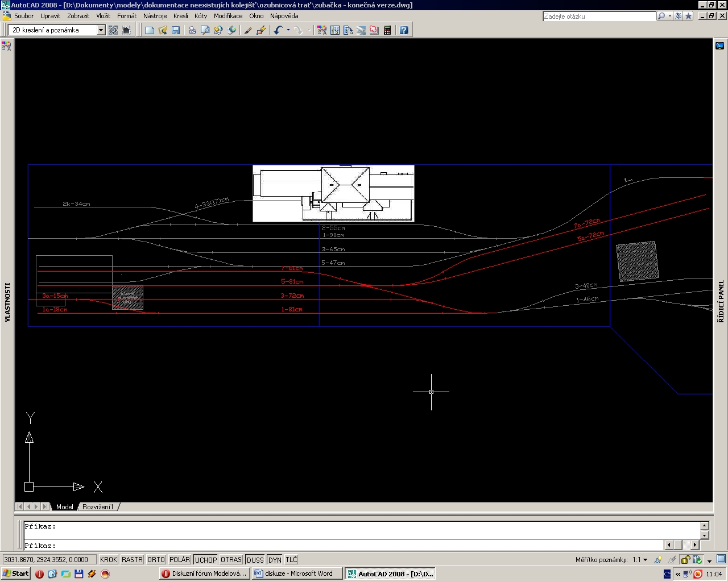This screenshot has height=582, width=728.
Task: Open the Undo history dropdown arrow
Action: (x=288, y=30)
